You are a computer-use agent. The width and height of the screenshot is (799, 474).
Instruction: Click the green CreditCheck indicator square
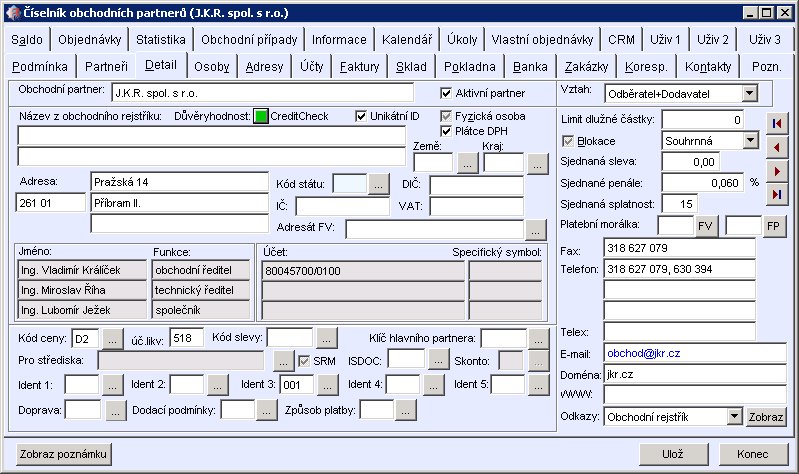pyautogui.click(x=261, y=117)
